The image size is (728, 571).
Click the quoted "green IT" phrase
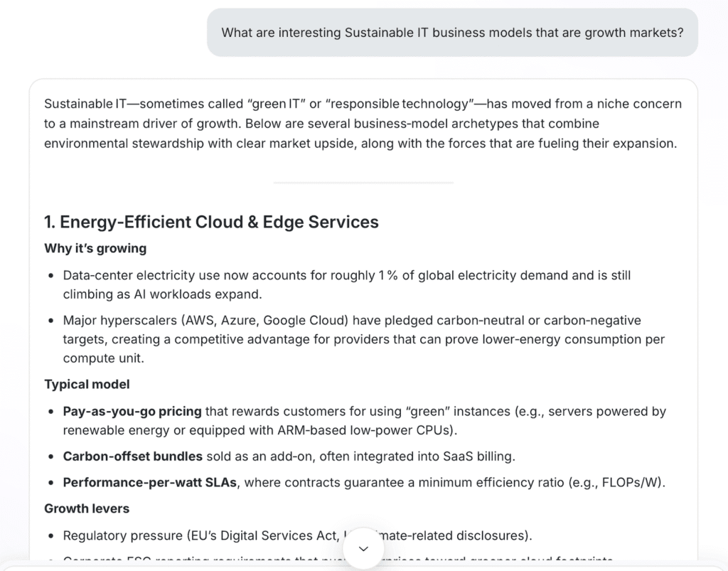pos(272,104)
